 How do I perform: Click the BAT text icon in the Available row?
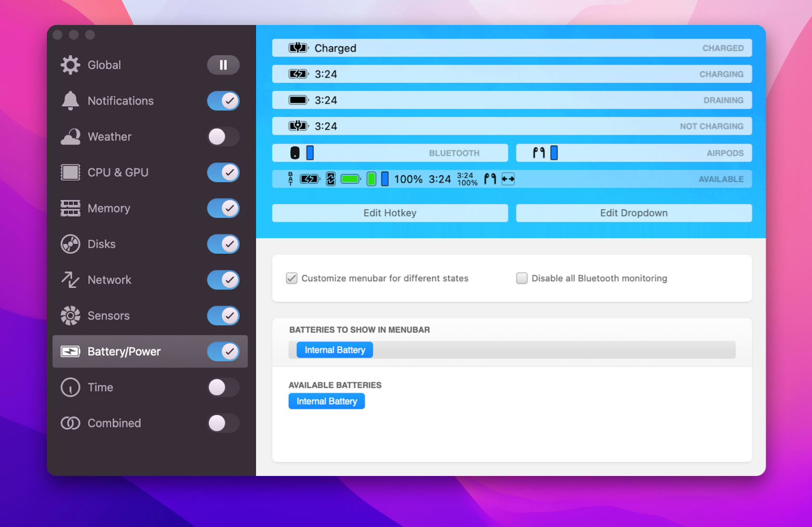[290, 179]
